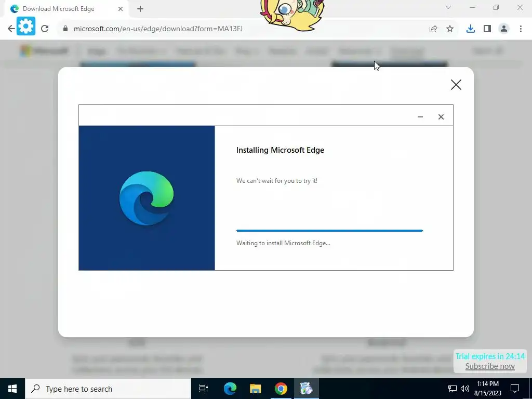Image resolution: width=532 pixels, height=399 pixels.
Task: Open Chrome downloads icon
Action: pyautogui.click(x=471, y=29)
